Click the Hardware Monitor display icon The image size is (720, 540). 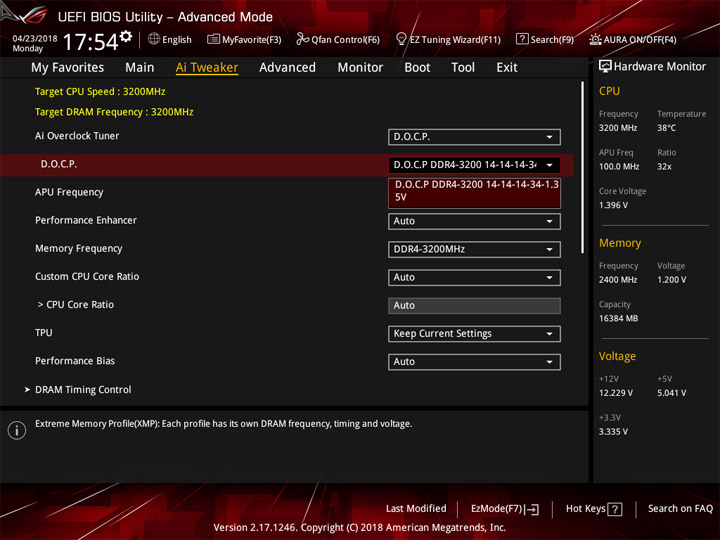pos(605,67)
